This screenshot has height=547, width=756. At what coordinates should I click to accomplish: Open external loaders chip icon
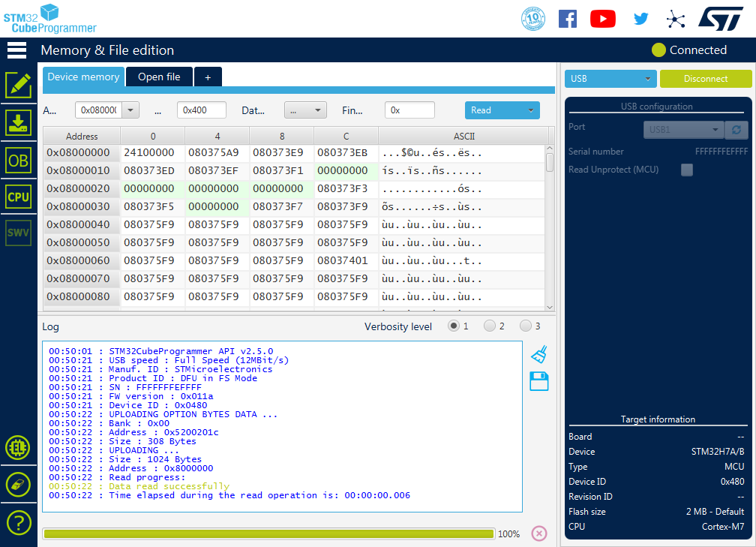[18, 448]
